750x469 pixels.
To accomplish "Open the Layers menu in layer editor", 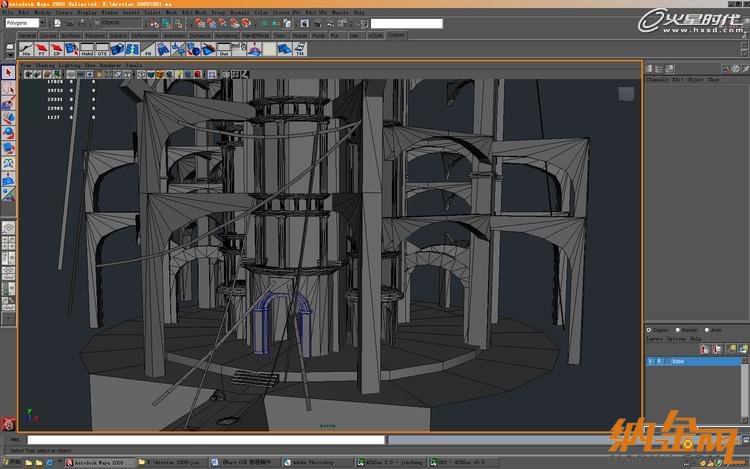I will coord(655,339).
